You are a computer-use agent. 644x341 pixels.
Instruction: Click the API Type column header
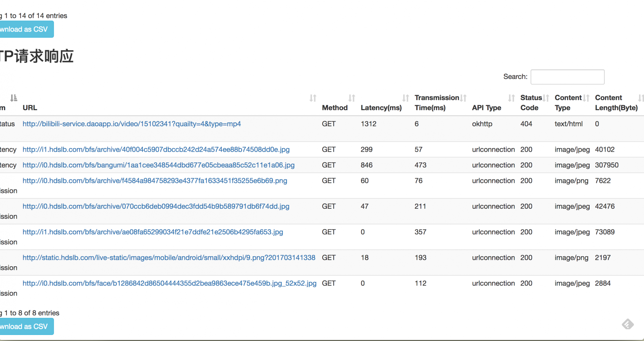coord(486,108)
